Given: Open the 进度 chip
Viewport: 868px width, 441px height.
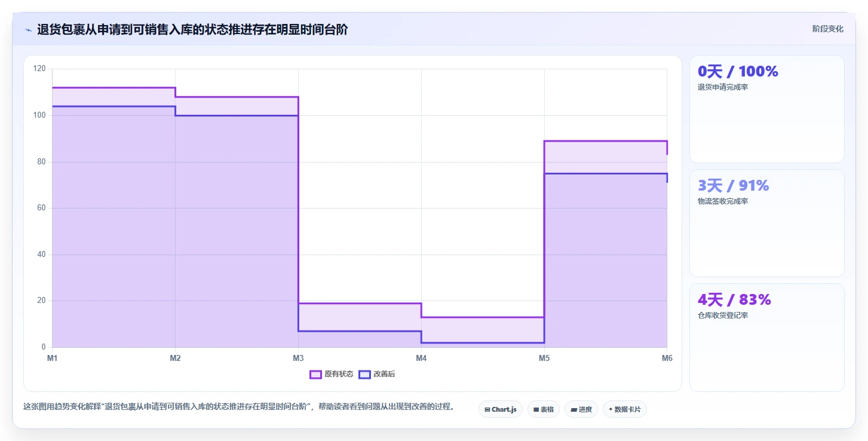Looking at the screenshot, I should click(581, 409).
